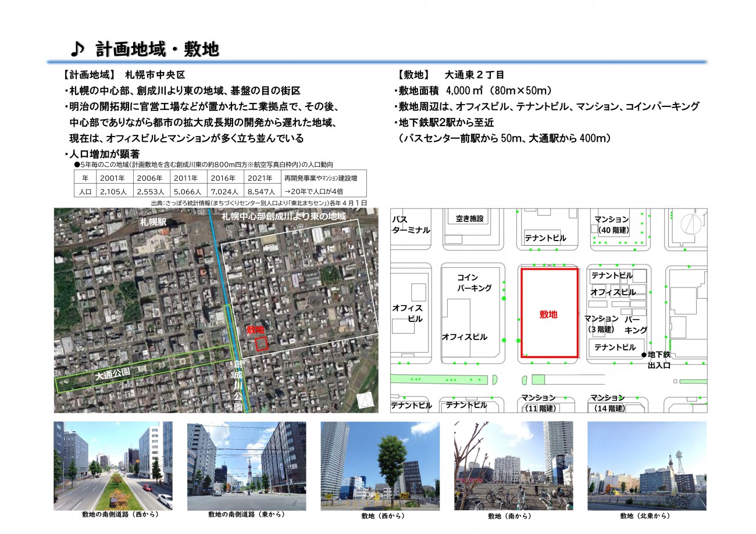The image size is (756, 534).
Task: Open the photo of the south road from the west
Action: [x=113, y=466]
